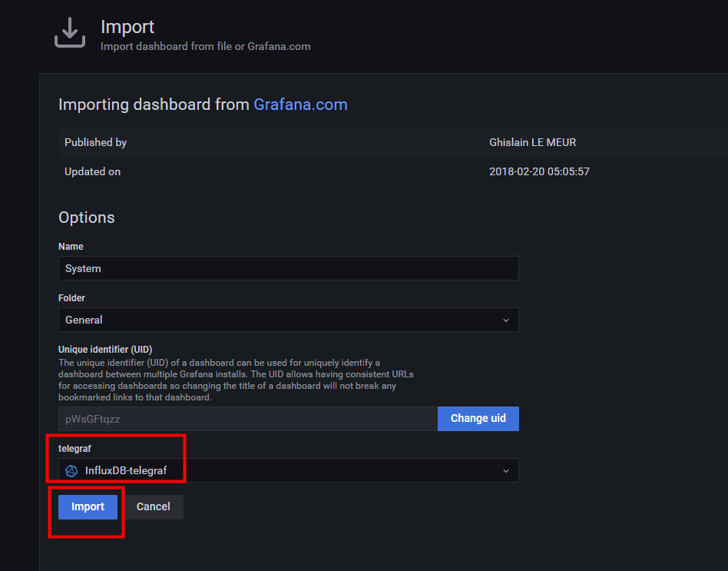Click the 'Import dashboard from file or Grafana.com' subtitle
The image size is (728, 571).
(x=206, y=46)
